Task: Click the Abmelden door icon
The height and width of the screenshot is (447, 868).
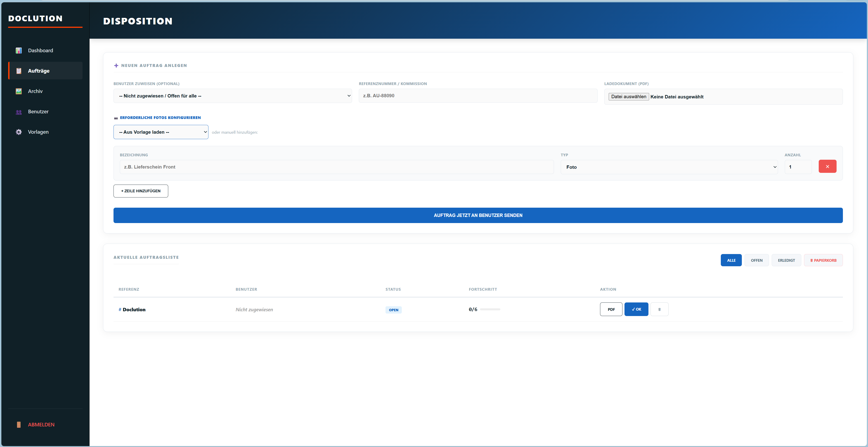Action: click(x=19, y=425)
